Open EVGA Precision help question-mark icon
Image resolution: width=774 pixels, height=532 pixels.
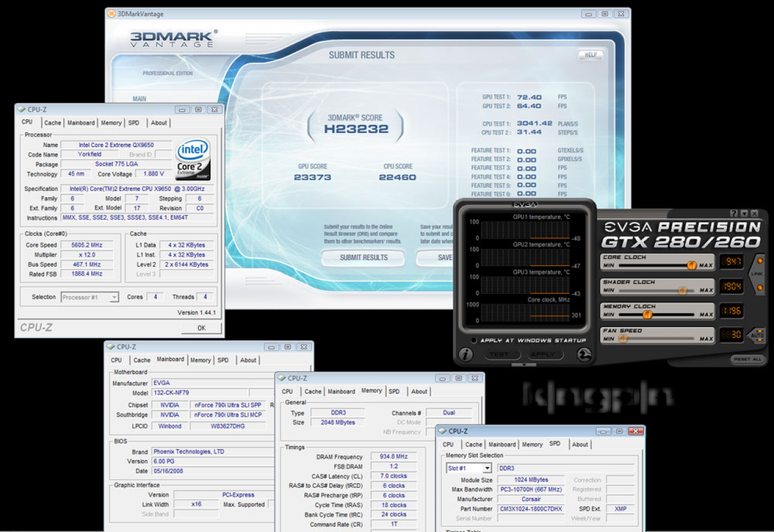coord(733,213)
